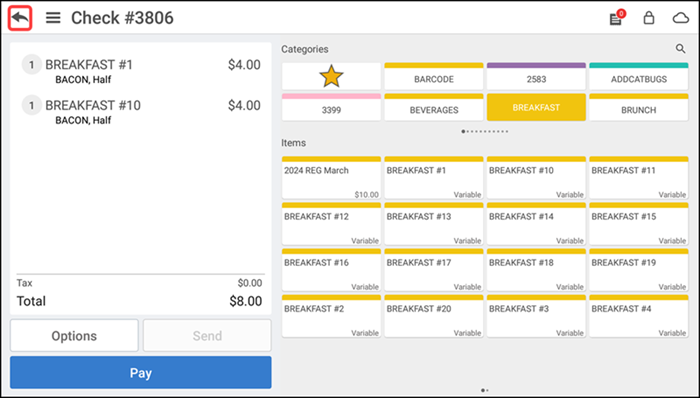Viewport: 700px width, 398px height.
Task: Add BREAKFAST #2 item
Action: 331,316
